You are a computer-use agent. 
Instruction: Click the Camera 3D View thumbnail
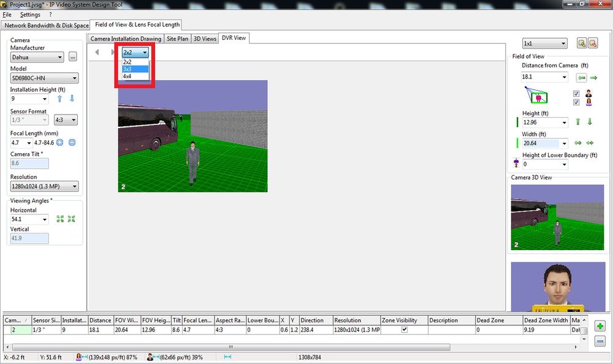coord(557,218)
